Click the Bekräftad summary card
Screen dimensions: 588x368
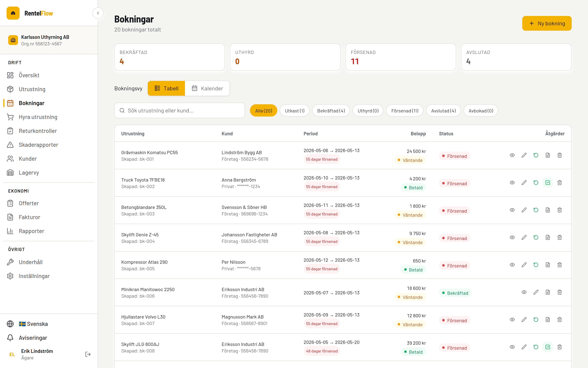pos(170,57)
